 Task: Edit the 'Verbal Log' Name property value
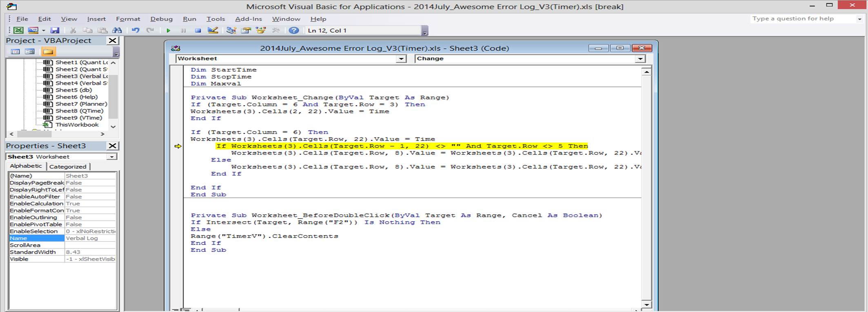(x=90, y=238)
